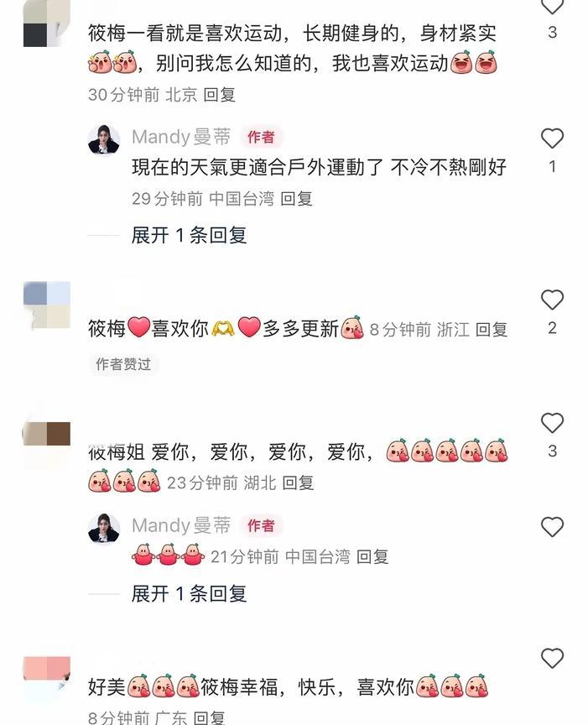Reply to Mandy's 21分钟前 emoji comment
This screenshot has height=725, width=588.
[x=372, y=556]
